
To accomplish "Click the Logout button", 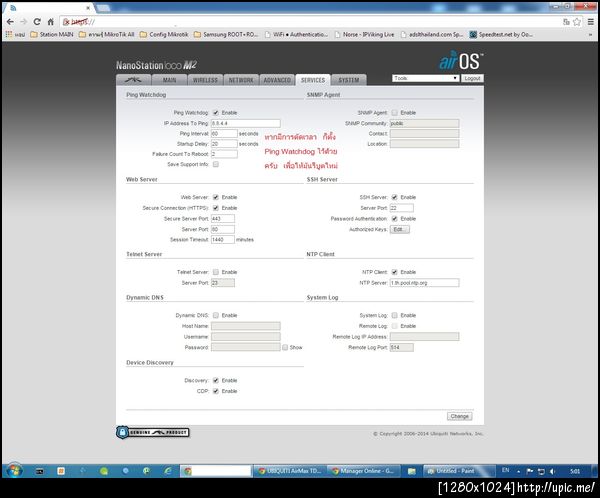I will [x=472, y=78].
